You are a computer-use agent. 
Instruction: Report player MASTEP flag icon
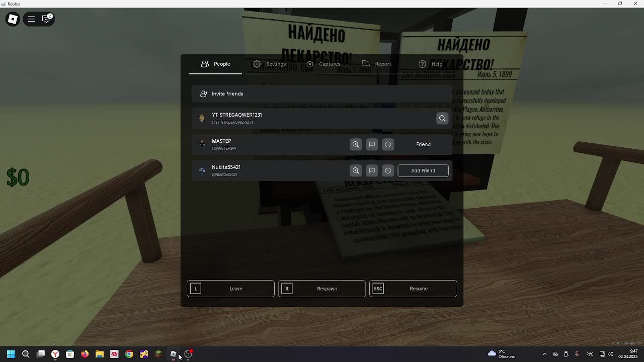[372, 144]
